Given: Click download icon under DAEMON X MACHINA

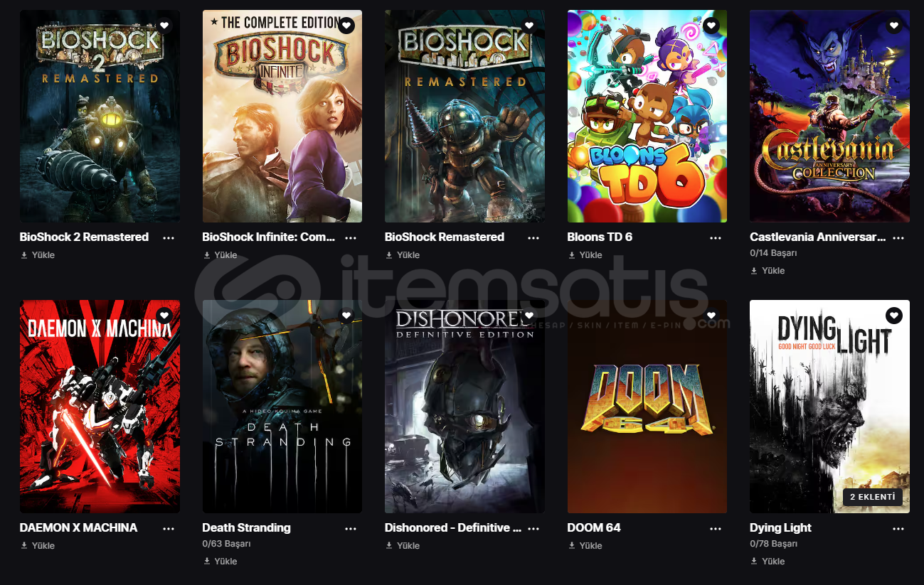Looking at the screenshot, I should click(24, 546).
